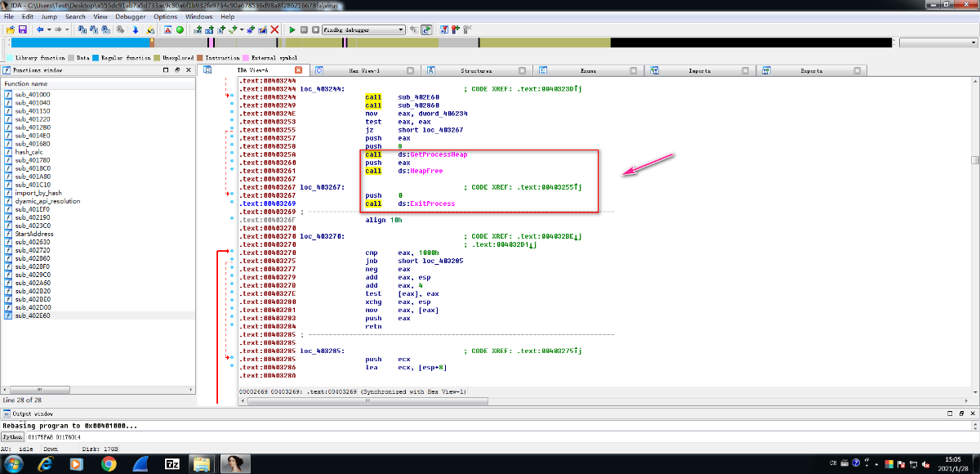Close the IDA View-A tab
This screenshot has height=474, width=980.
(x=298, y=70)
